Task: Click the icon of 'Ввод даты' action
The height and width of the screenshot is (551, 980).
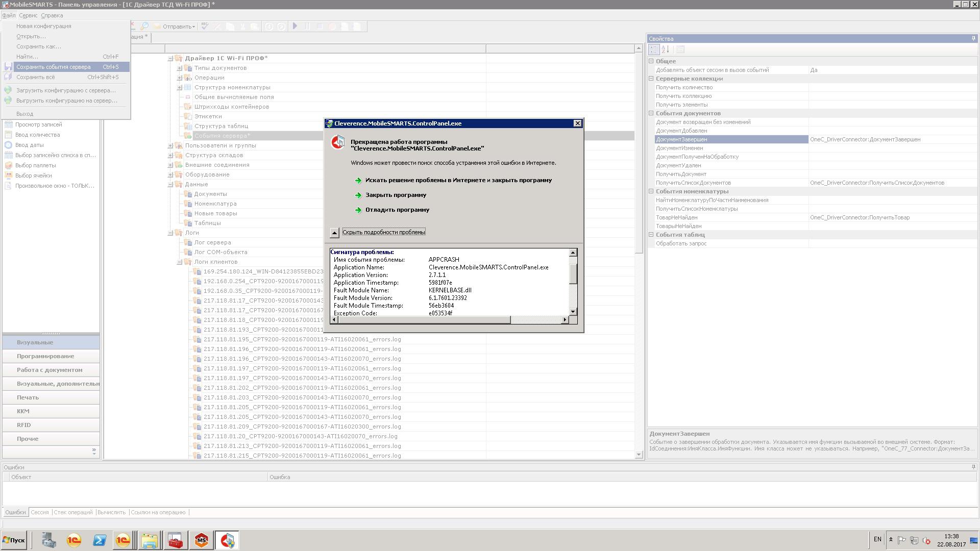Action: 8,145
